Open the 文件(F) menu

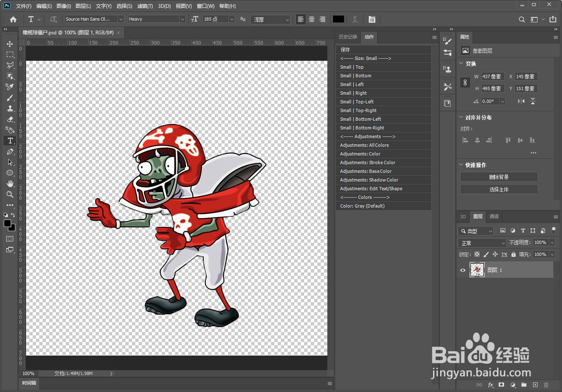click(x=24, y=6)
